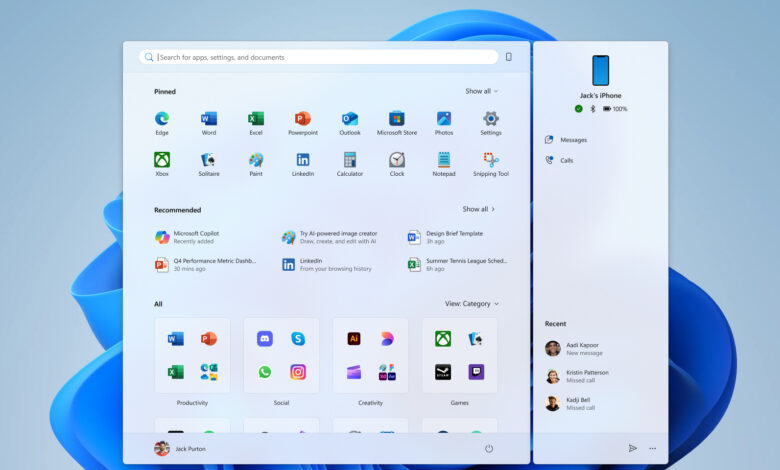Image resolution: width=780 pixels, height=470 pixels.
Task: Open Q4 Performance Metric Dashboard presentation
Action: tap(205, 265)
